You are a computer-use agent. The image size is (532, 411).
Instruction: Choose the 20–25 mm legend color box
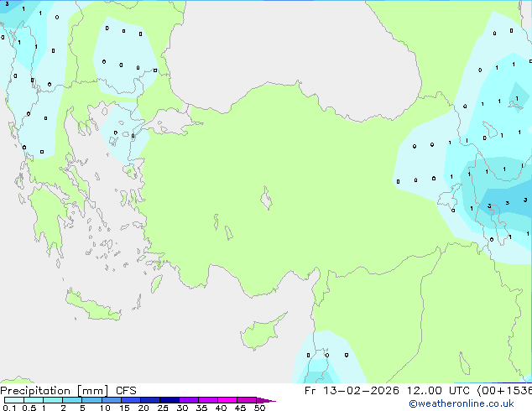pyautogui.click(x=150, y=400)
